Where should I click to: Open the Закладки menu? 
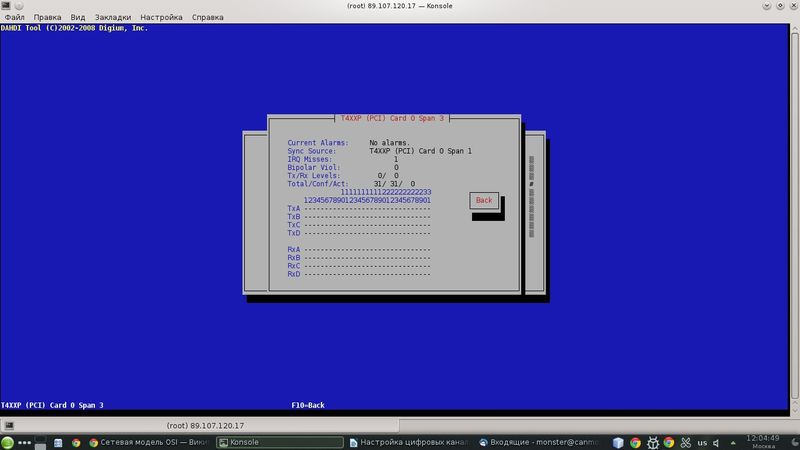click(x=113, y=18)
